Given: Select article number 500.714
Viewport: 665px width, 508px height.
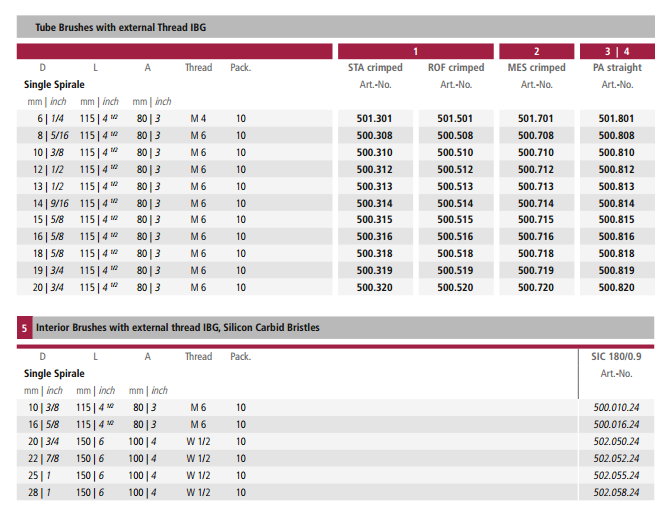Looking at the screenshot, I should coord(535,203).
